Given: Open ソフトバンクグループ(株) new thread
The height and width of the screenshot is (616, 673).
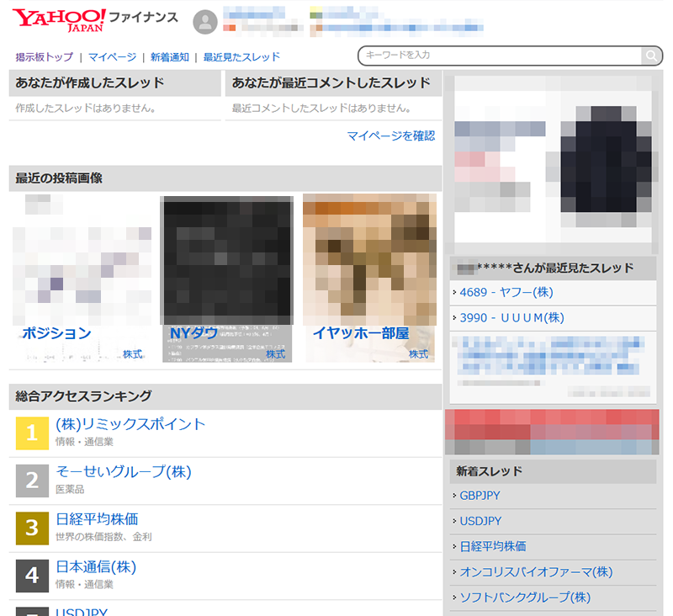Looking at the screenshot, I should coord(525,597).
